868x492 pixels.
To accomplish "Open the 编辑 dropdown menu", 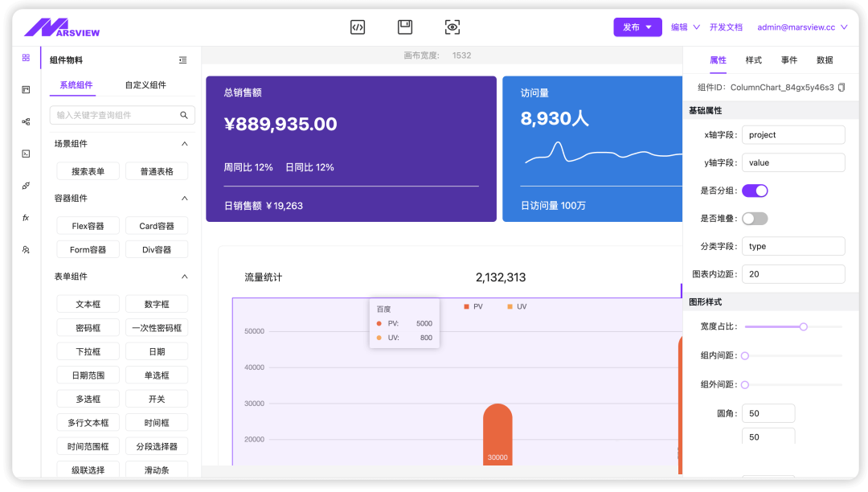I will (x=686, y=27).
